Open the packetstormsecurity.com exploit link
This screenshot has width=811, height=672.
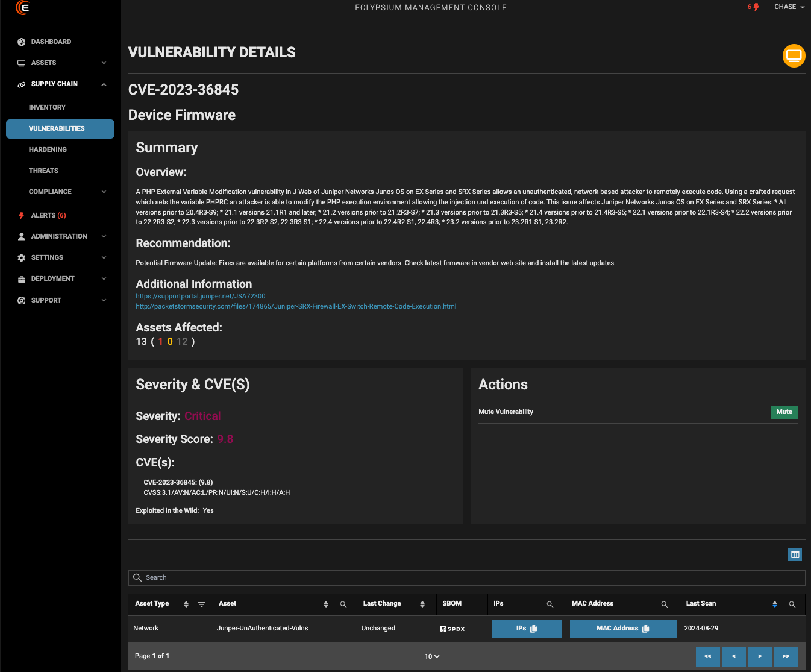(296, 307)
